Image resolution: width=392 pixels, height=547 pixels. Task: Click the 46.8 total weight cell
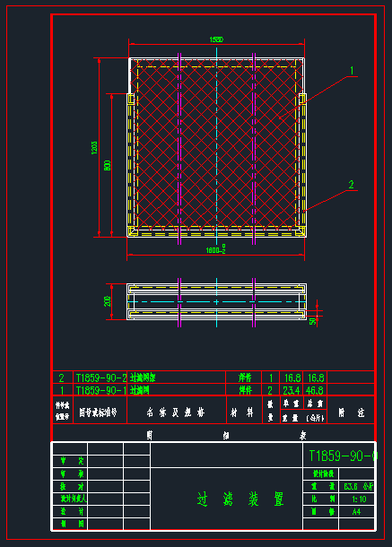(315, 390)
